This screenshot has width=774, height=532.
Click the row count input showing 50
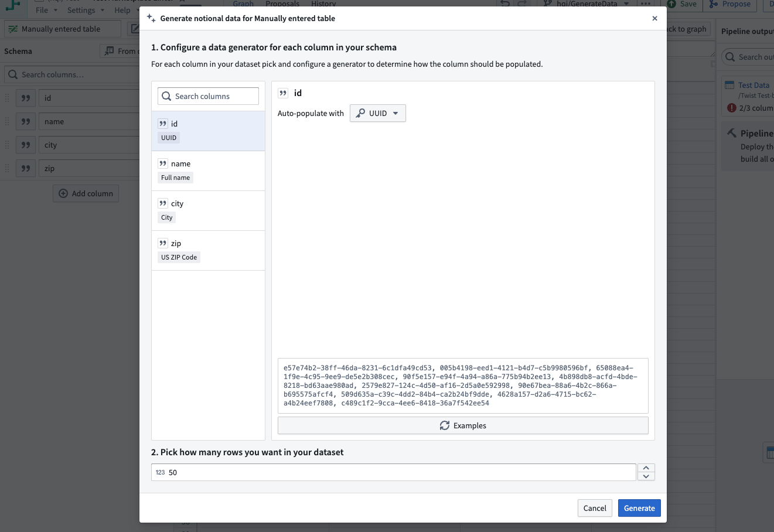(394, 472)
